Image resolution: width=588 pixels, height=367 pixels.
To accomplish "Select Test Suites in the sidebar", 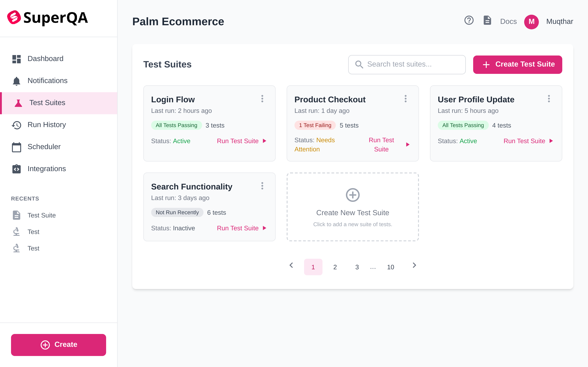I will (x=47, y=103).
